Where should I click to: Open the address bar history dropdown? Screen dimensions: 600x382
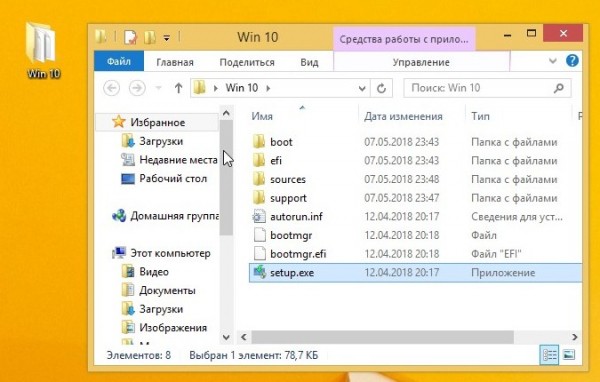pos(362,89)
